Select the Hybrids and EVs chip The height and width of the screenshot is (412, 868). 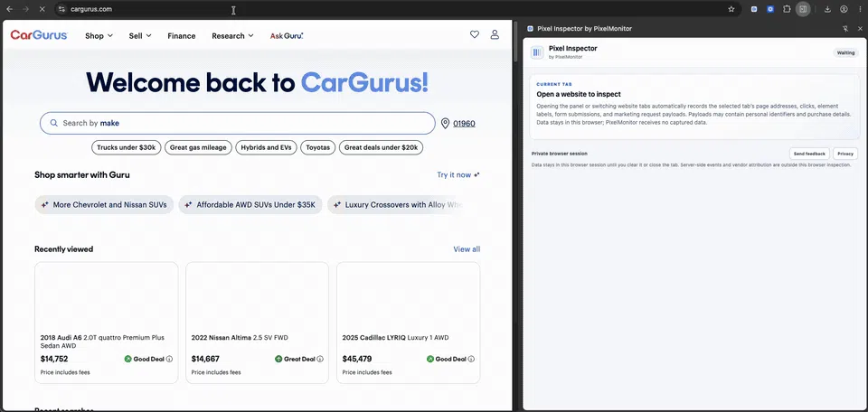(x=266, y=147)
